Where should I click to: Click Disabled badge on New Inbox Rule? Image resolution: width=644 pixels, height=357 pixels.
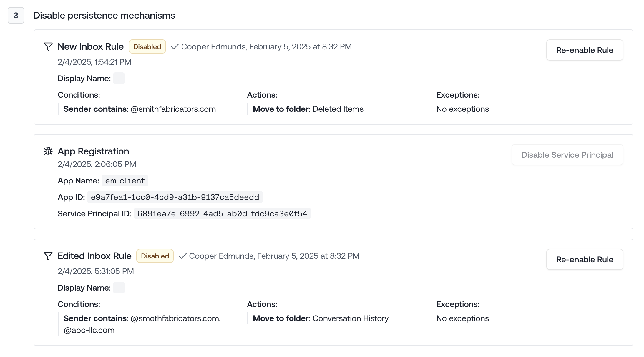point(147,46)
